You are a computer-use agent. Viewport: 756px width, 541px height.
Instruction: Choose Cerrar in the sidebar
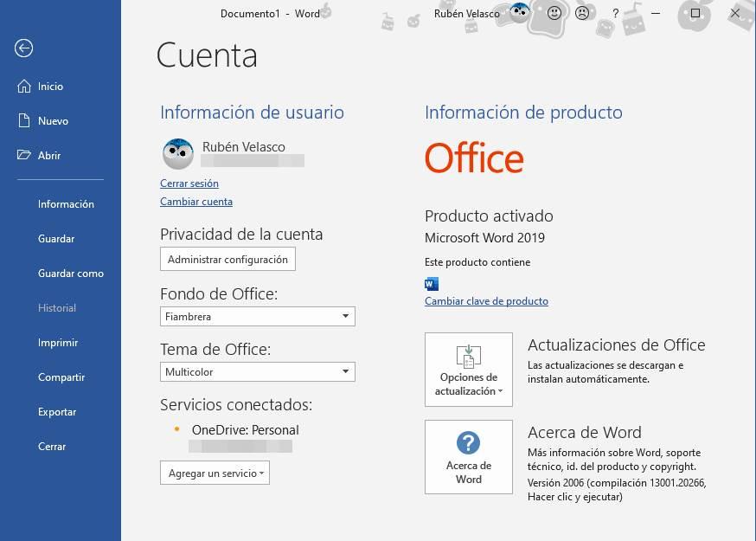(52, 447)
